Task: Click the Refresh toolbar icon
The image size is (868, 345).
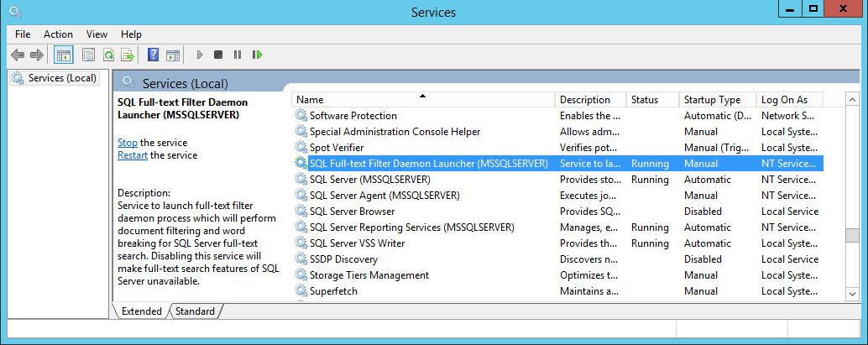Action: pos(108,55)
